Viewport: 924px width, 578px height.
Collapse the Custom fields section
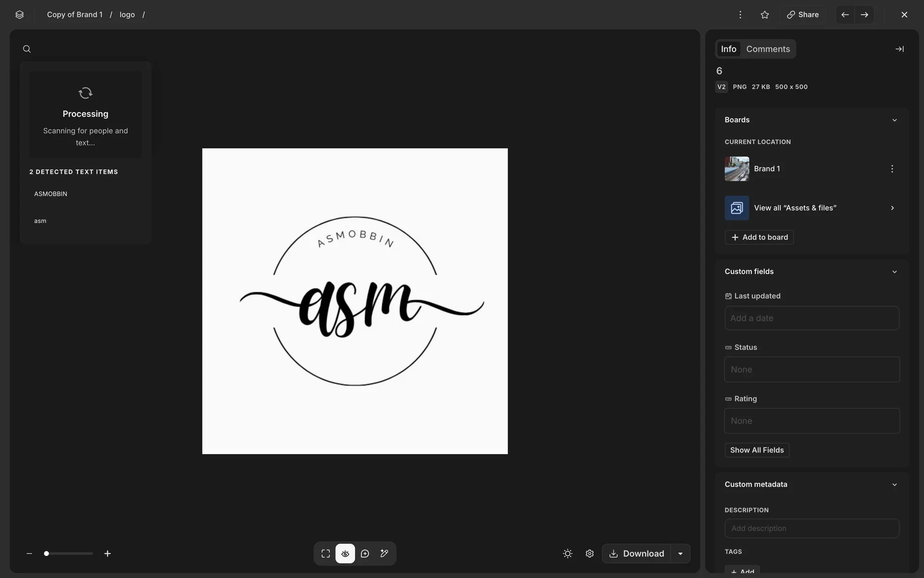[894, 272]
